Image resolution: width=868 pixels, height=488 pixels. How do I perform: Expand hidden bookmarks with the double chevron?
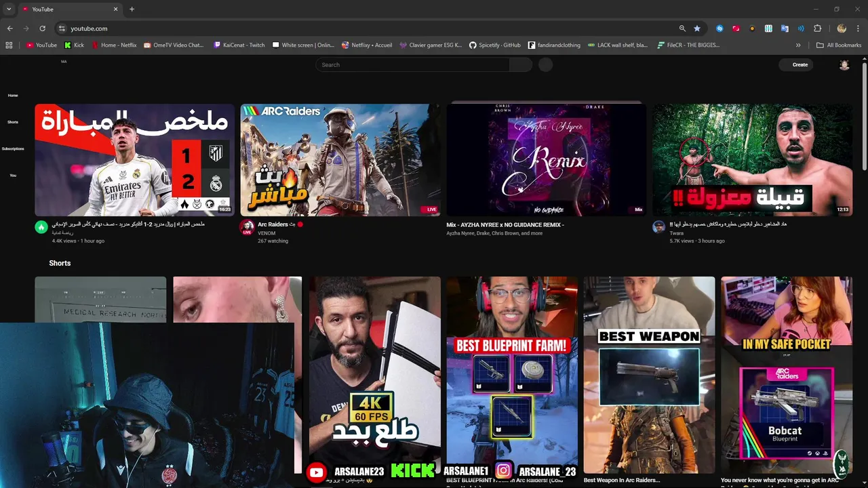798,45
